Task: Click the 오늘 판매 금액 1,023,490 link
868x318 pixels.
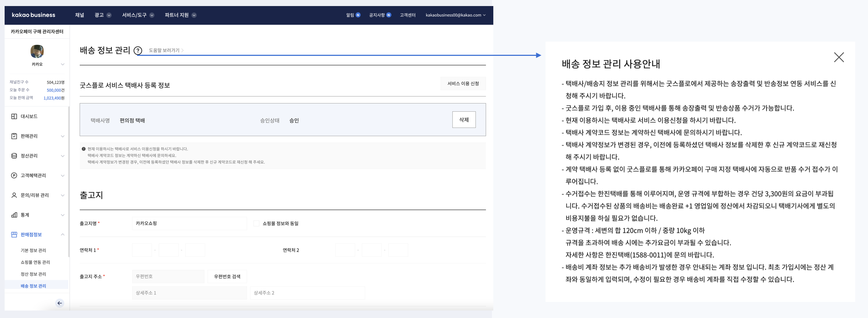Action: 54,98
